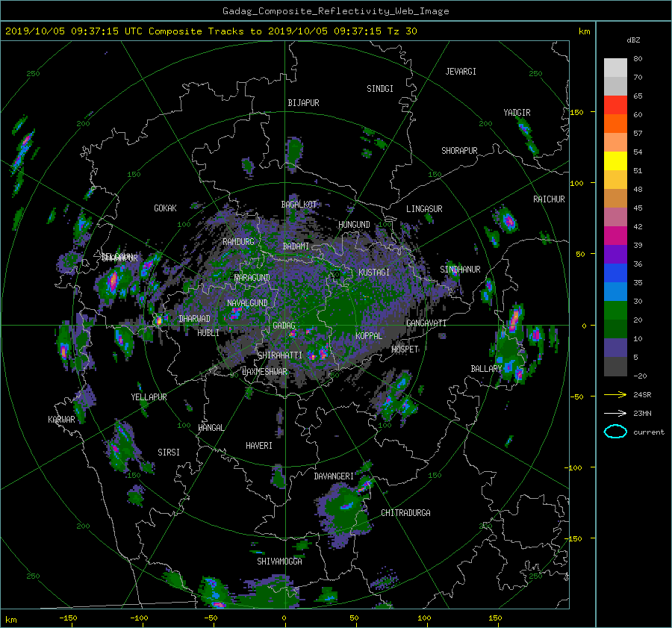672x628 pixels.
Task: Click the KARWAR city label
Action: pos(61,420)
